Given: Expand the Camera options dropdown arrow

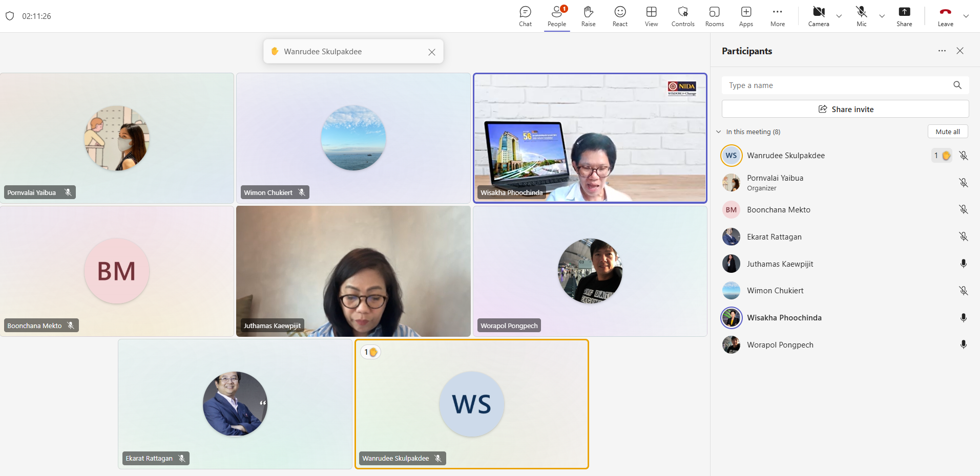Looking at the screenshot, I should coord(839,16).
